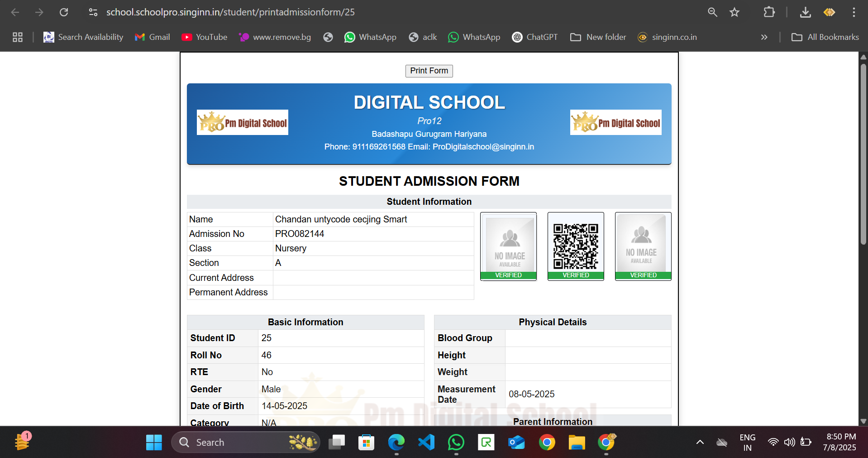
Task: Open www.remove.bg bookmark
Action: click(275, 37)
